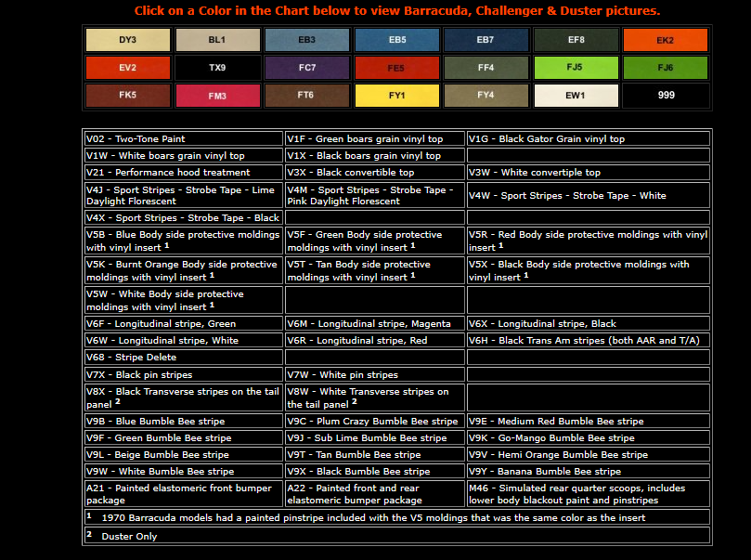Choose the FY4 tan-gold swatch
751x560 pixels.
click(486, 96)
